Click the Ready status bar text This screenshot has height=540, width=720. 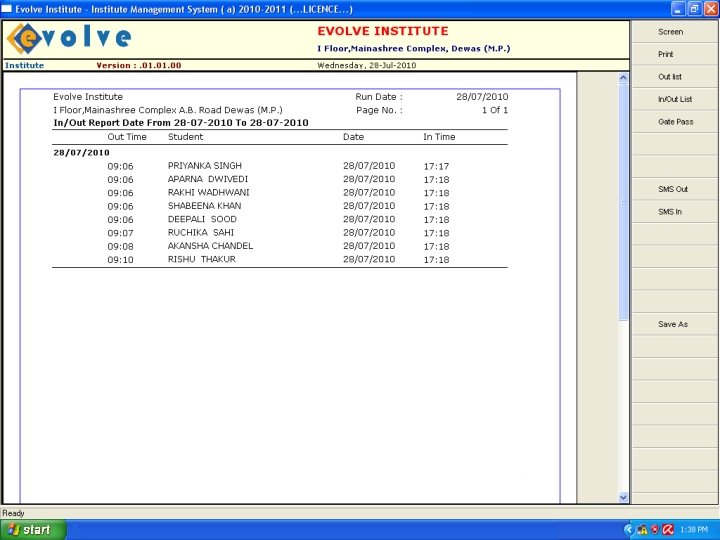tap(13, 513)
